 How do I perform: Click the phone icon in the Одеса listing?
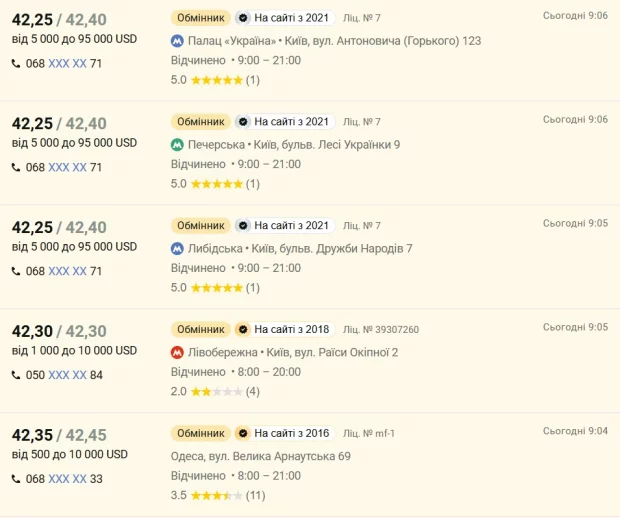[x=16, y=479]
